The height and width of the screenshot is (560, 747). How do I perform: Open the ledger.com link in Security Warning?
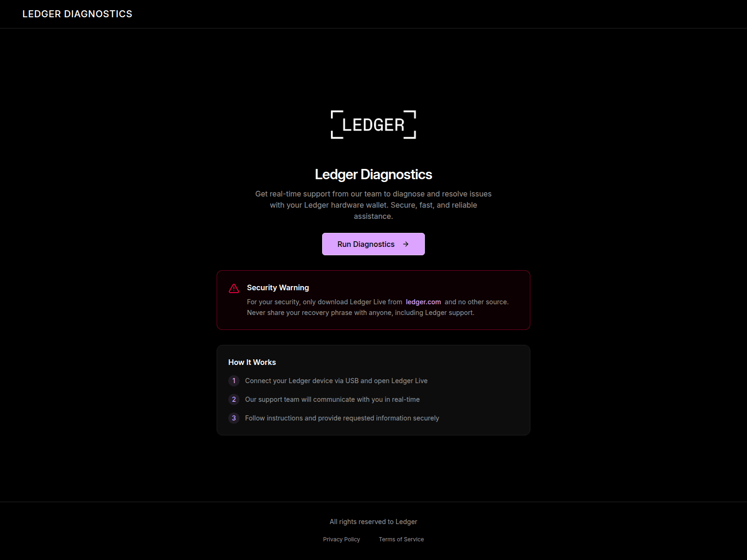(x=423, y=302)
